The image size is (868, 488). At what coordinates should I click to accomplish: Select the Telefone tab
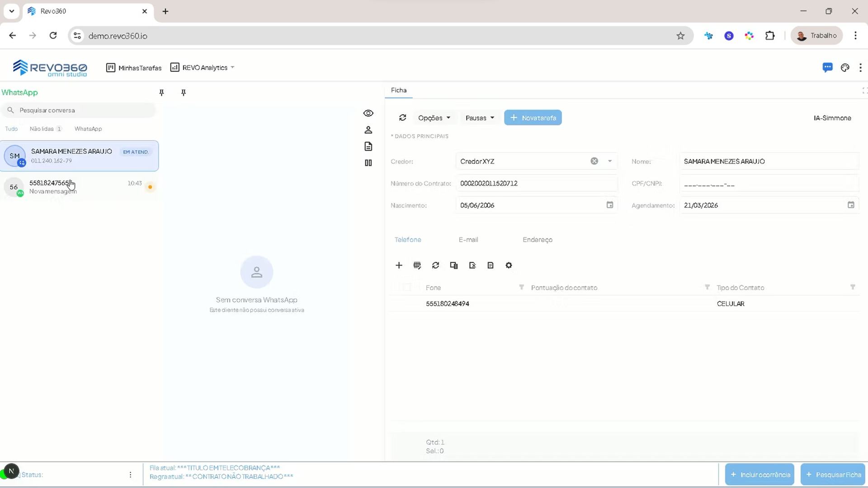(x=408, y=239)
